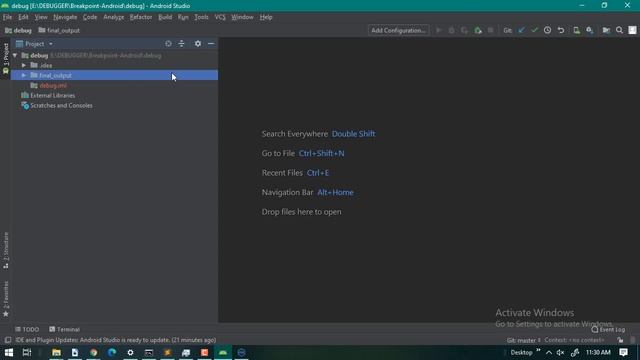This screenshot has height=360, width=640.
Task: Select Scratches and Consoles node
Action: click(57, 105)
